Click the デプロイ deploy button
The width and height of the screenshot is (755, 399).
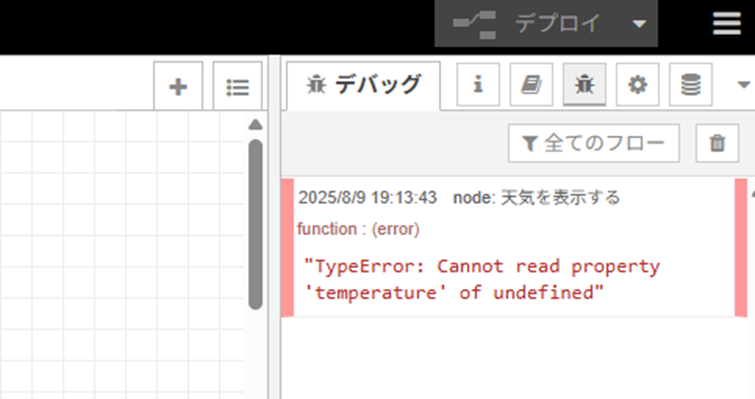point(528,23)
